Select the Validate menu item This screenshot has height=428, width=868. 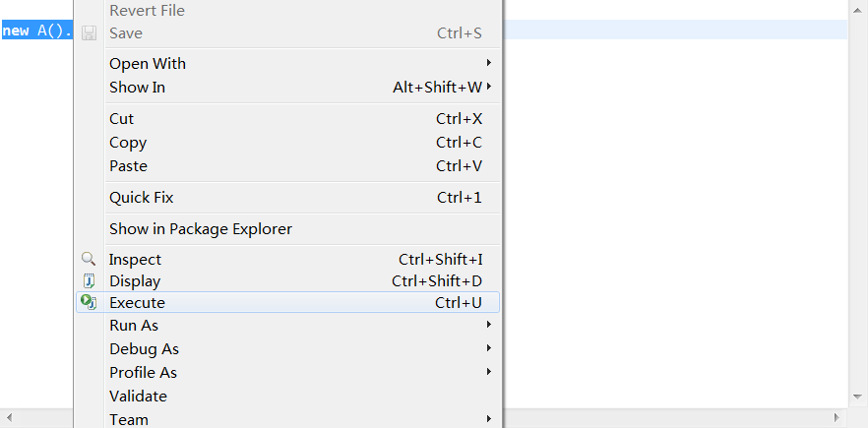[139, 396]
